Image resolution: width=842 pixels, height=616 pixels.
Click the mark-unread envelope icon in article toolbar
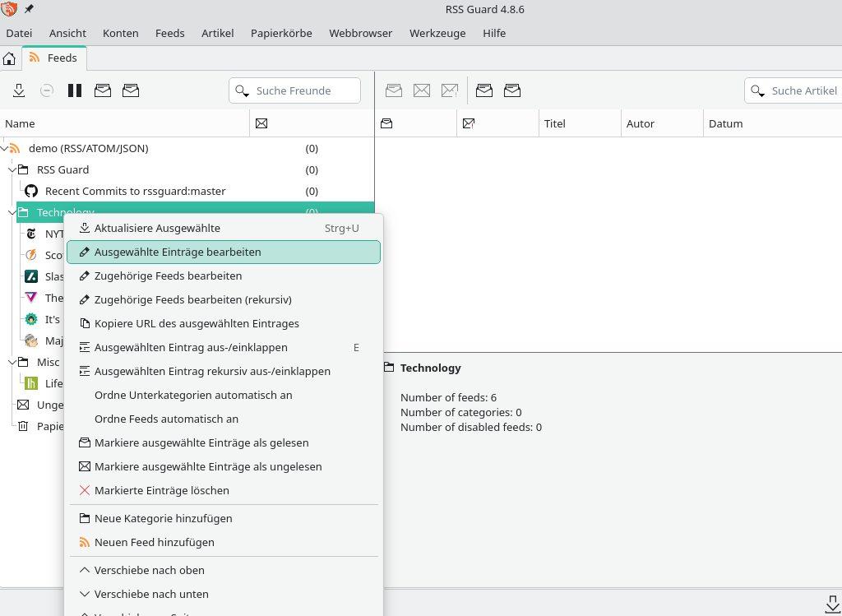(422, 90)
